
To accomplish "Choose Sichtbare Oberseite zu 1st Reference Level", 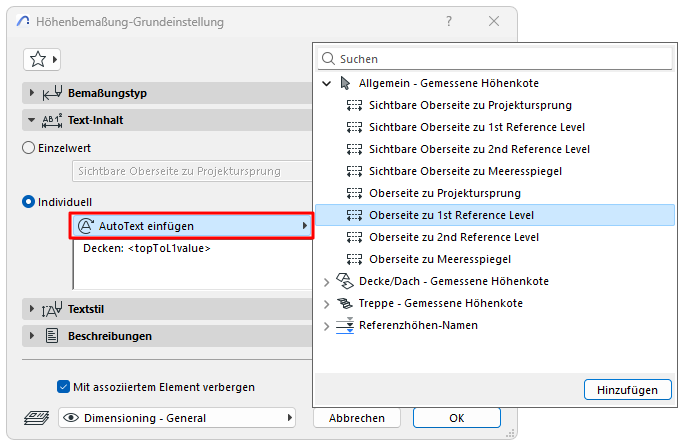I will coord(495,127).
